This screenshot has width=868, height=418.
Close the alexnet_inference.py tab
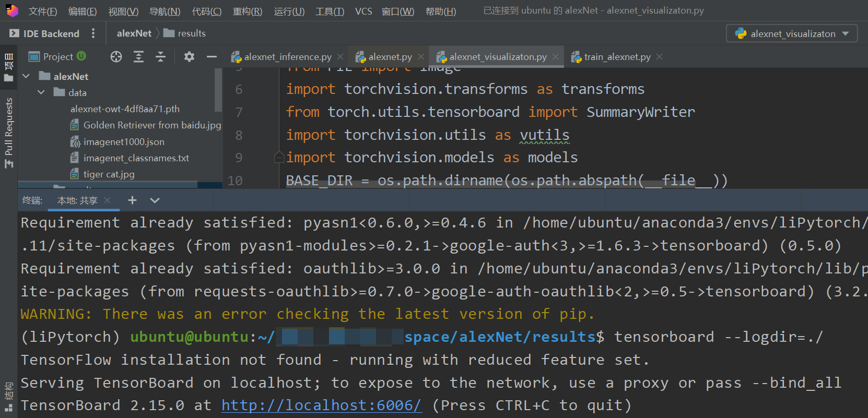click(x=341, y=56)
